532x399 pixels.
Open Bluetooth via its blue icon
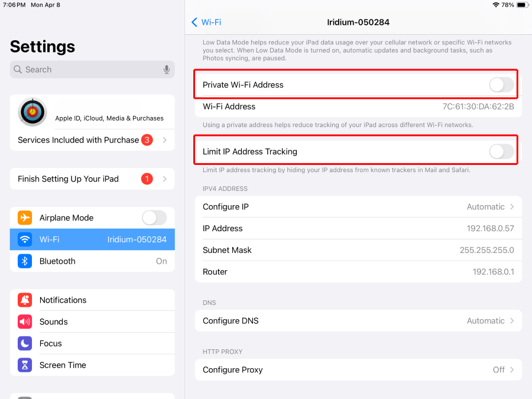pos(25,261)
